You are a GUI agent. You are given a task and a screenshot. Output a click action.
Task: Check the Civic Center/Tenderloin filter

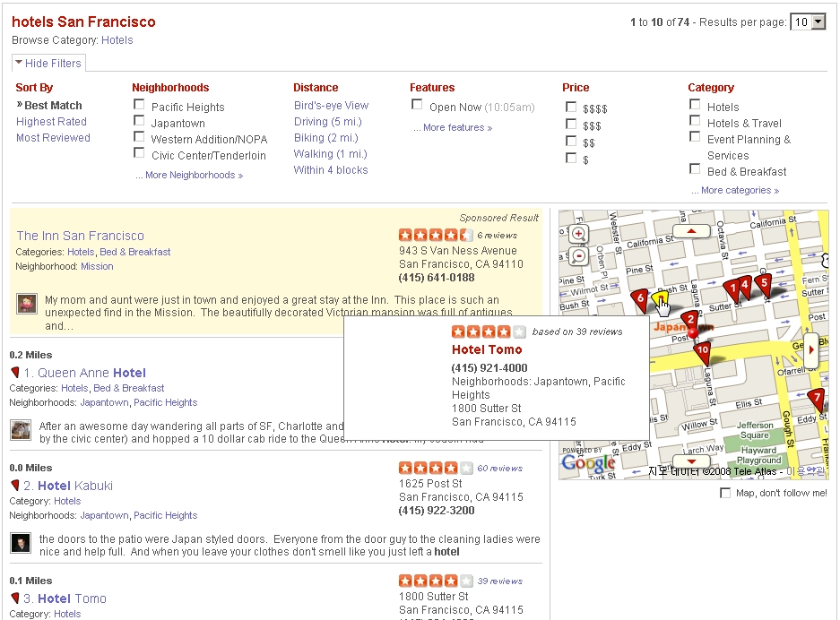[x=139, y=154]
